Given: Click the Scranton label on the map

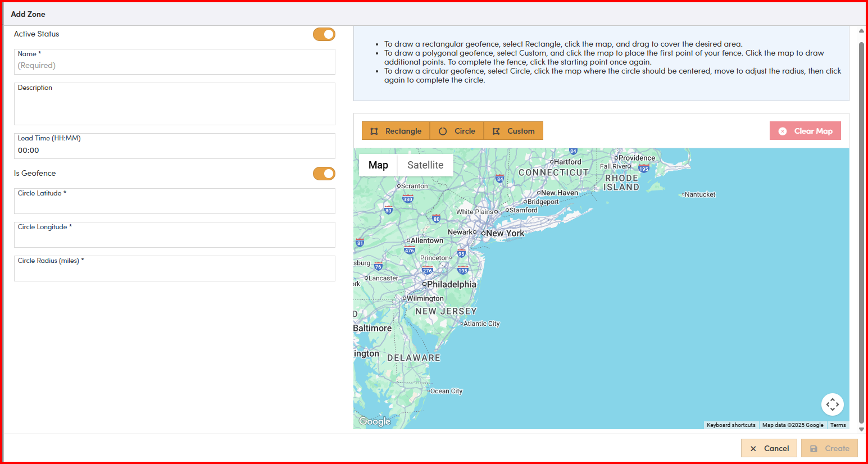Looking at the screenshot, I should tap(414, 186).
